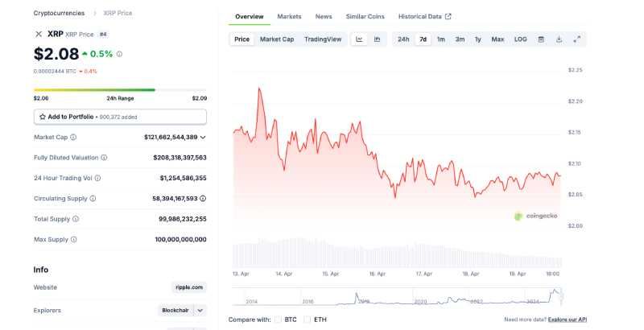Click the XRP logo icon
Screen dimensions: 644x330
pos(39,34)
